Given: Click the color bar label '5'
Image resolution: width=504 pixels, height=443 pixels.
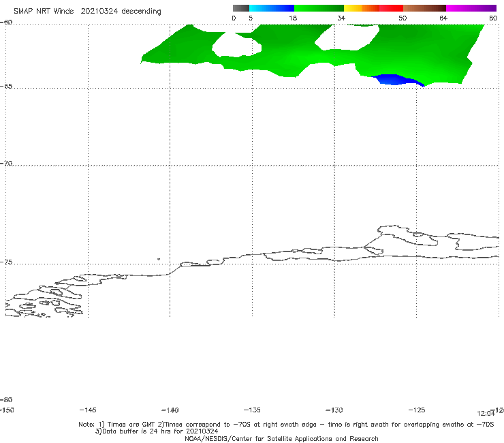Looking at the screenshot, I should point(251,18).
